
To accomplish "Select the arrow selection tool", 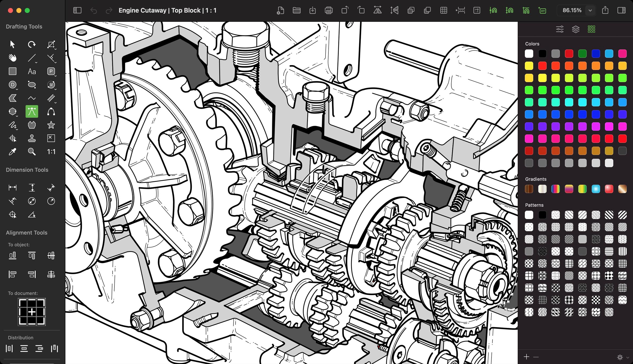I will pos(12,44).
